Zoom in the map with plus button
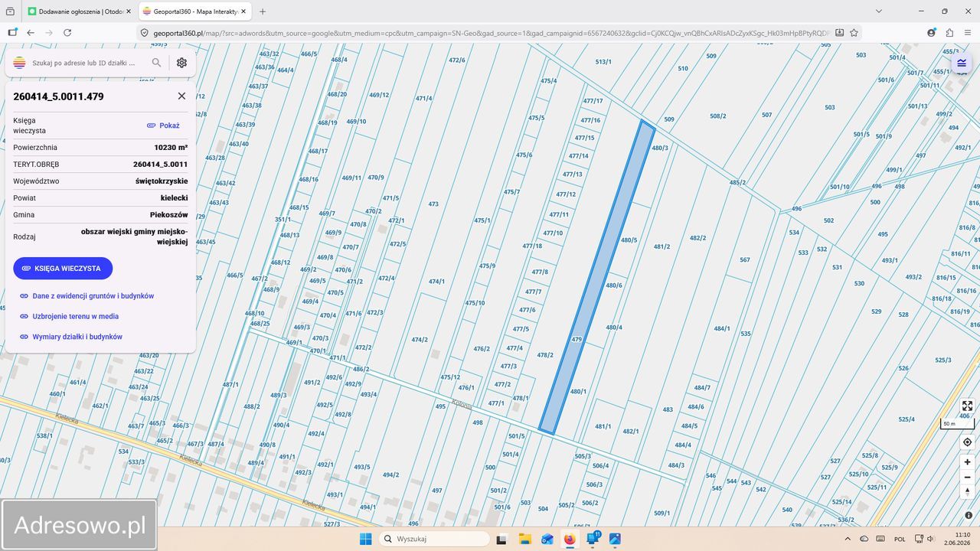Viewport: 980px width, 551px height. click(967, 462)
